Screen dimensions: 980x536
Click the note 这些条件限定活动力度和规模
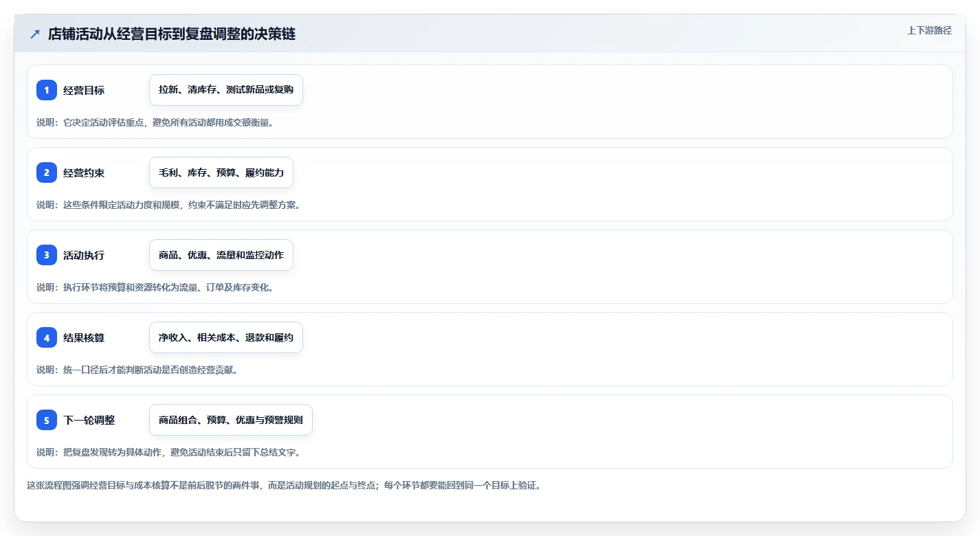click(x=168, y=205)
